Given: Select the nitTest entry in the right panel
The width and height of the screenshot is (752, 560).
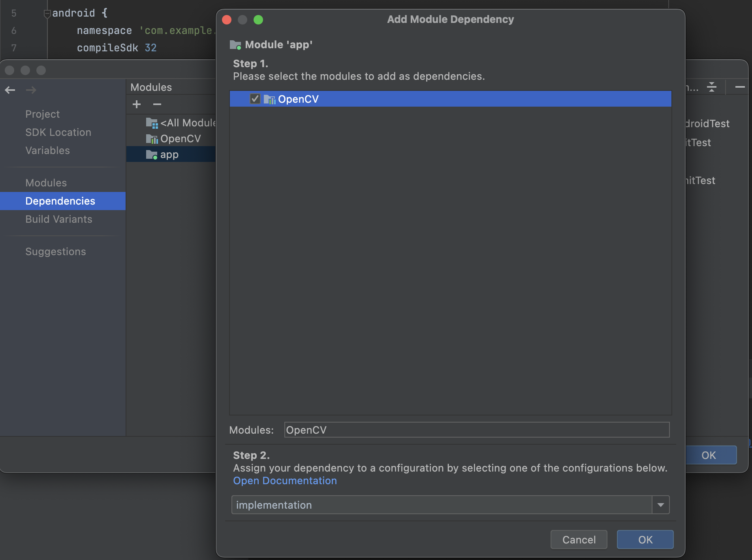Looking at the screenshot, I should click(x=700, y=180).
